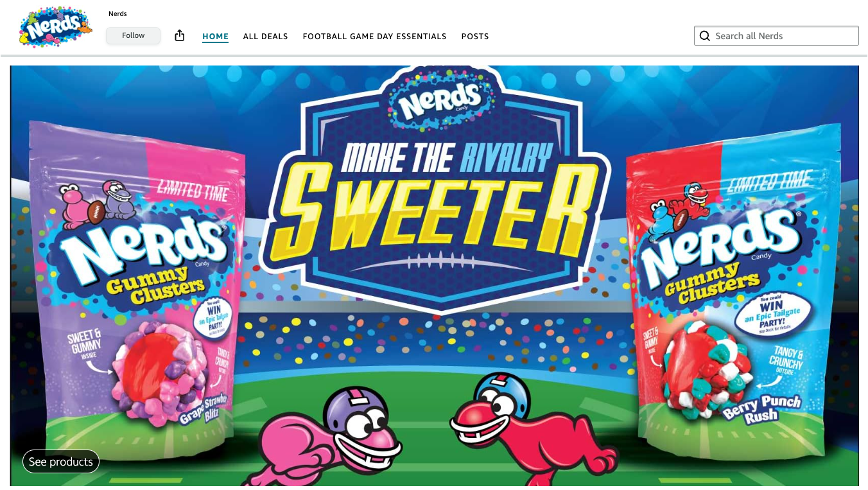Click the magnifying glass search icon
Screen dimensions: 868x490
(705, 36)
